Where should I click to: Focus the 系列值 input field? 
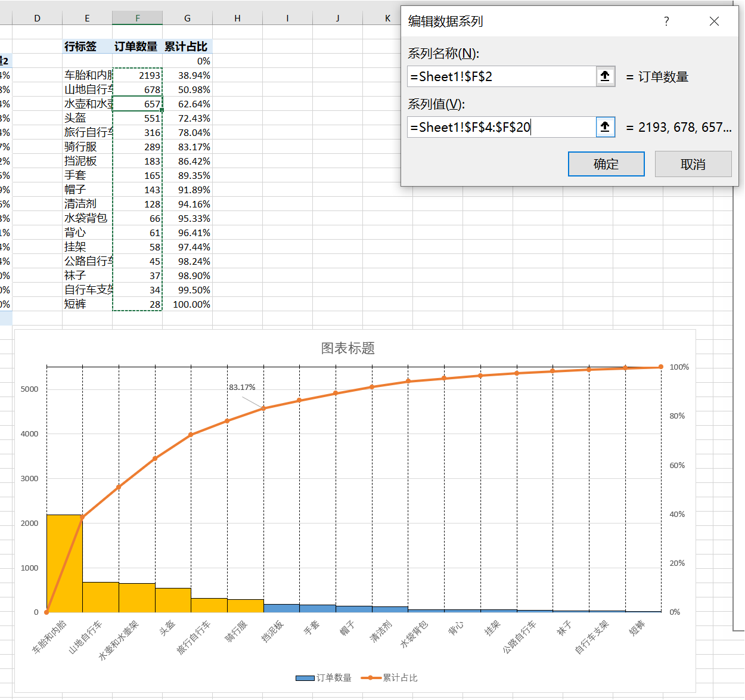pyautogui.click(x=502, y=127)
